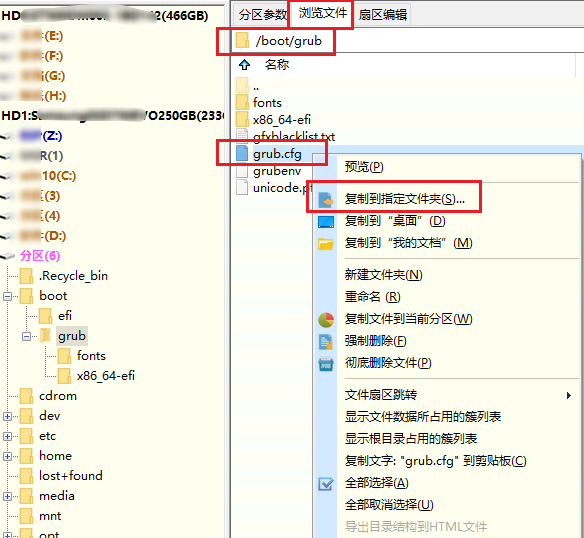Select the boot folder in tree
The image size is (584, 538).
[53, 296]
